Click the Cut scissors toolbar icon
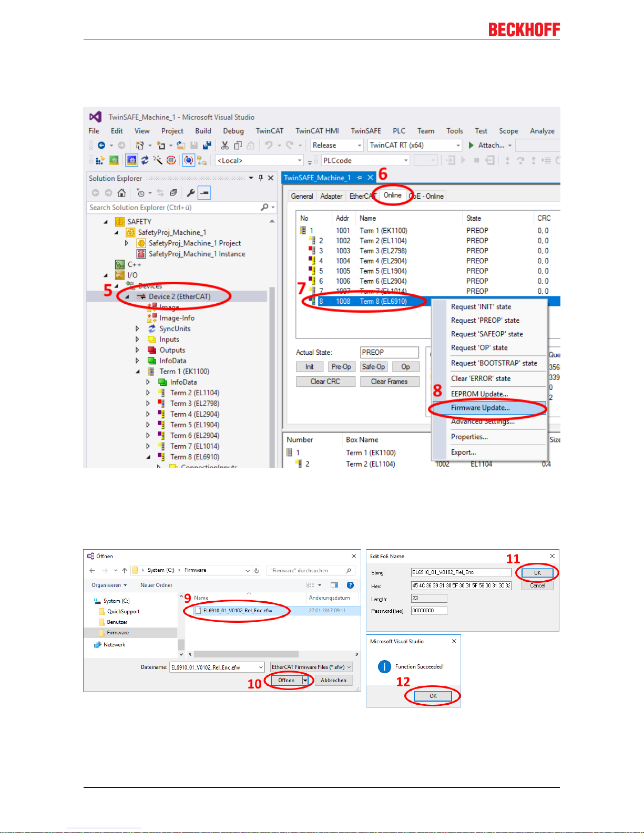The image size is (644, 833). pyautogui.click(x=225, y=145)
